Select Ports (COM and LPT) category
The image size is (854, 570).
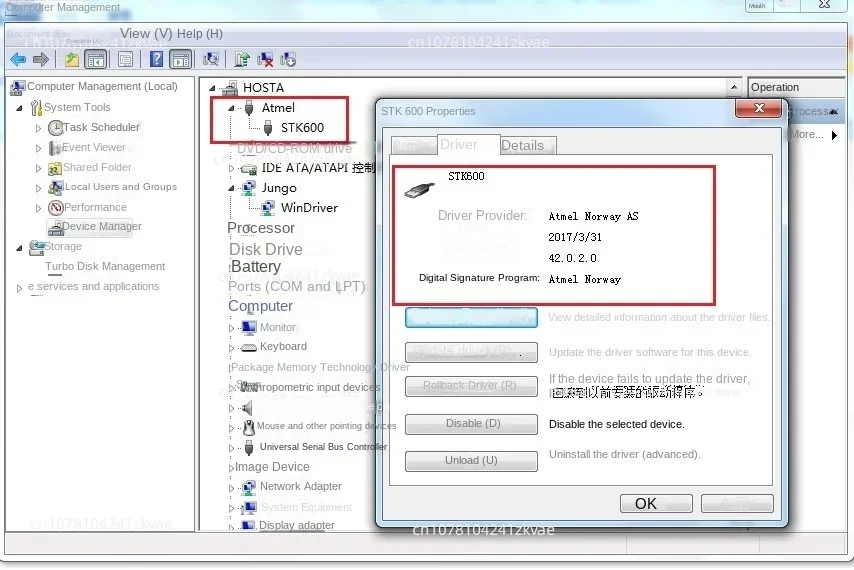[296, 286]
